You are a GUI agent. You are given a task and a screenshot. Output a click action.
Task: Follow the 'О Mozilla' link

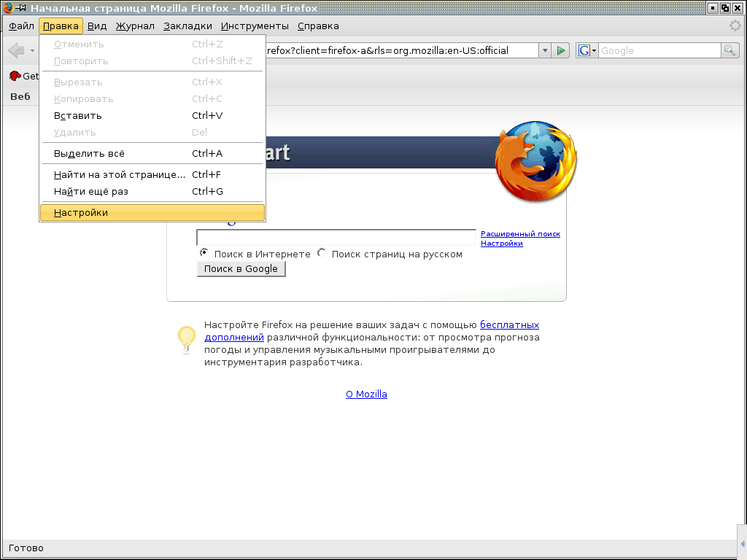point(366,394)
